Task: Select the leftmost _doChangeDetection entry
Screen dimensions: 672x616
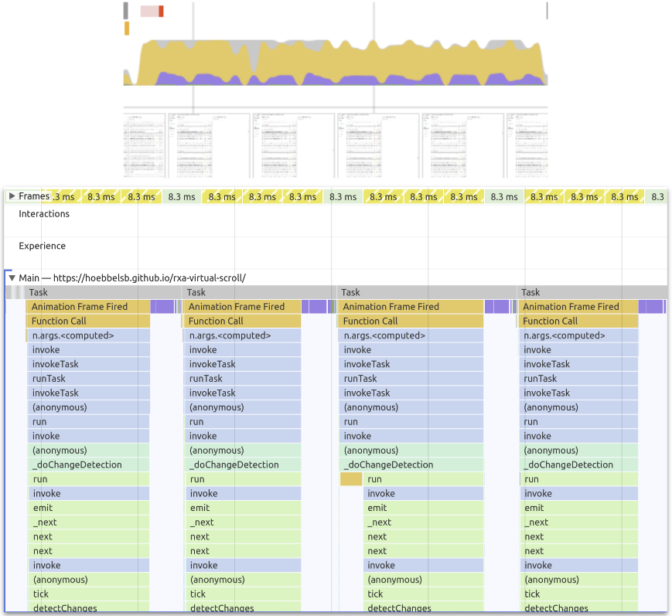Action: (87, 465)
